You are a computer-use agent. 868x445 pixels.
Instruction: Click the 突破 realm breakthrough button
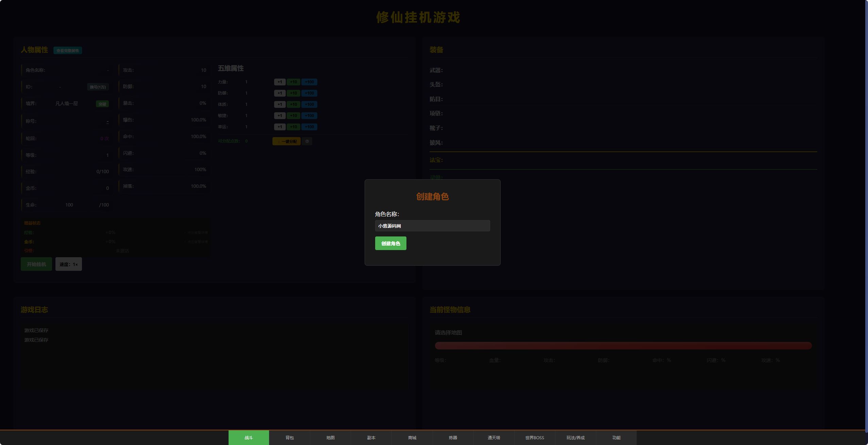click(102, 104)
